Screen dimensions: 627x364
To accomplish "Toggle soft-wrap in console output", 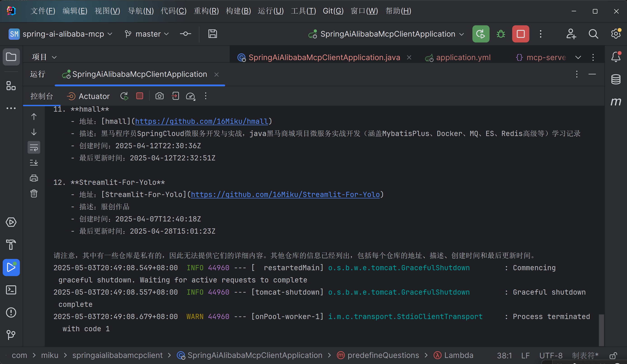I will pyautogui.click(x=34, y=148).
